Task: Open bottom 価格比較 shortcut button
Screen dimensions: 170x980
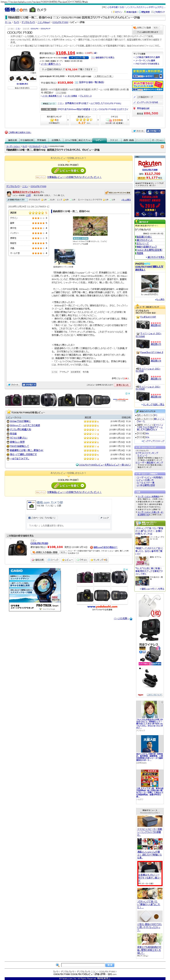Action: click(38, 560)
